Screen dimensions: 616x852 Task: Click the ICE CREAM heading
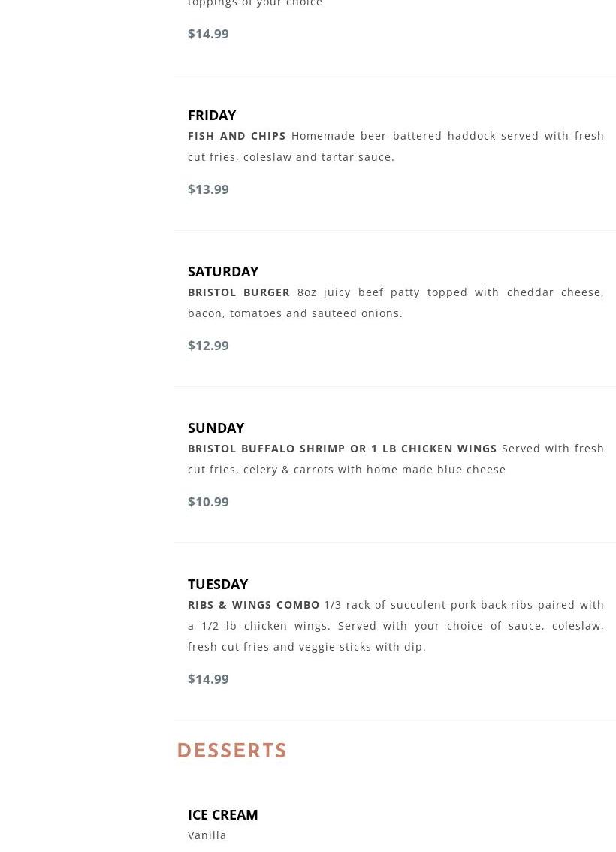222,814
